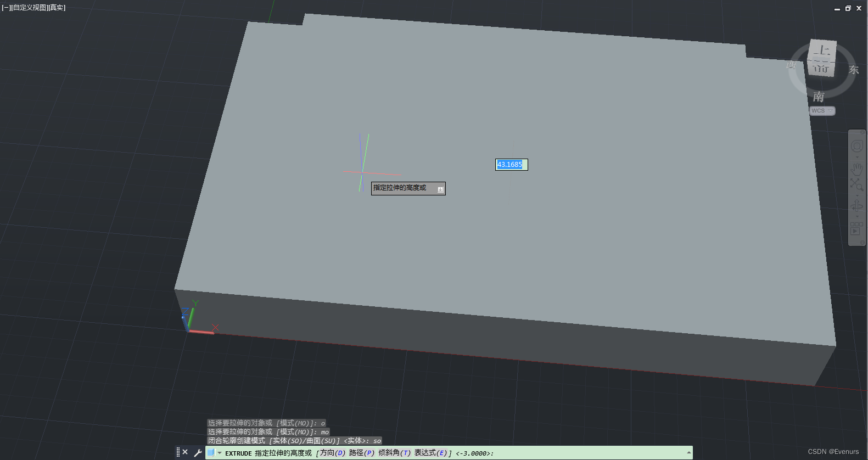
Task: Choose the 方向(D) extrude option
Action: point(333,453)
